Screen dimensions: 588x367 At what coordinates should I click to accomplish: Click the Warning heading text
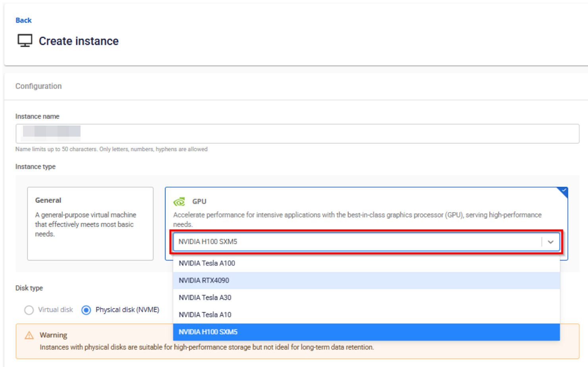pyautogui.click(x=53, y=335)
